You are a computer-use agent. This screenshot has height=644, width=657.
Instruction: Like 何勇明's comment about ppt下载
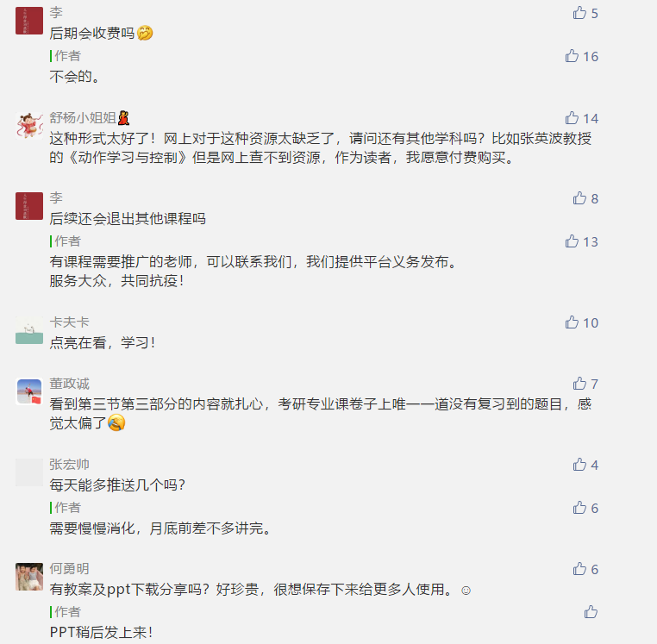click(x=579, y=569)
